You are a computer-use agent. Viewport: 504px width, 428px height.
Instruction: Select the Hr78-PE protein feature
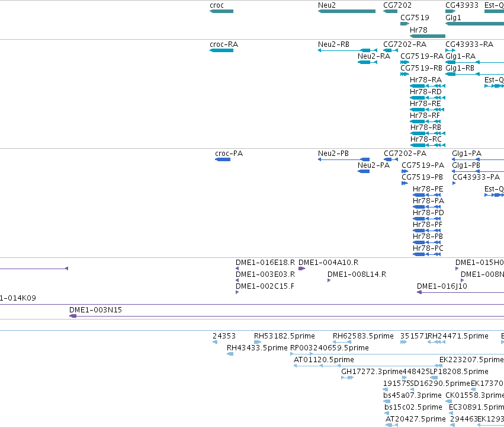point(426,195)
